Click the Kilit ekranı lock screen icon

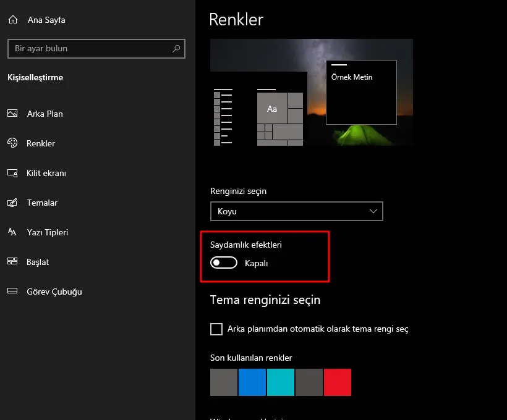12,173
